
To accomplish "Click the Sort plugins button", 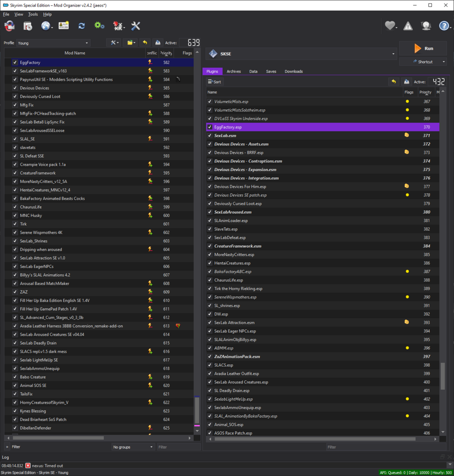I will tap(214, 82).
